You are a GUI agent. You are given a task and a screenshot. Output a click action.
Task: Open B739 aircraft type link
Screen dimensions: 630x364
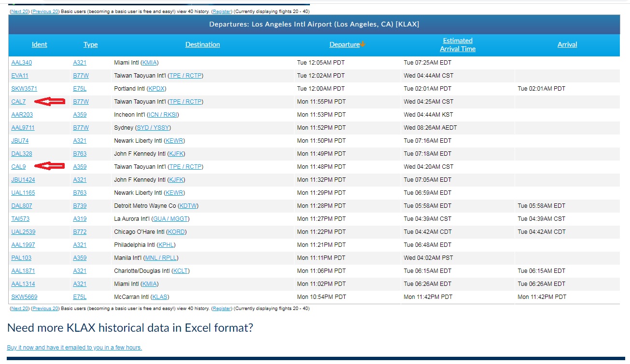pos(80,206)
